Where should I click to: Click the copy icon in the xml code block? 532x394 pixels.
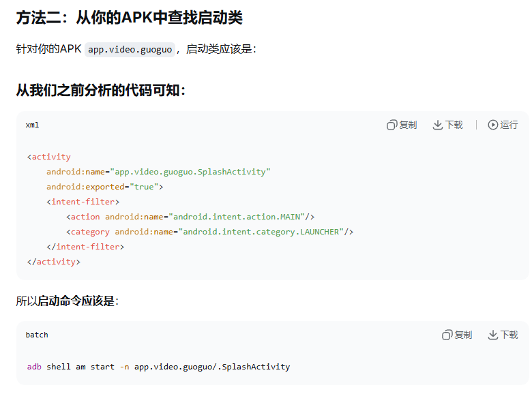(x=391, y=125)
